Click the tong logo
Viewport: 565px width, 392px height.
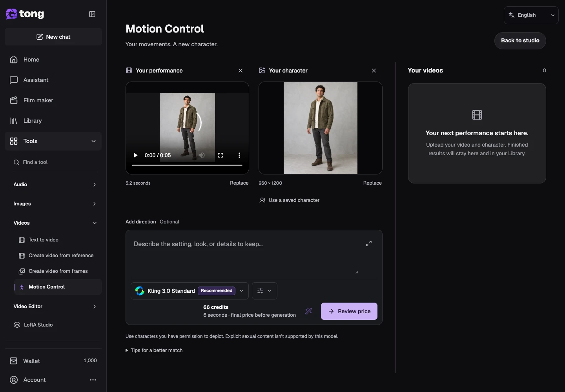pyautogui.click(x=25, y=14)
